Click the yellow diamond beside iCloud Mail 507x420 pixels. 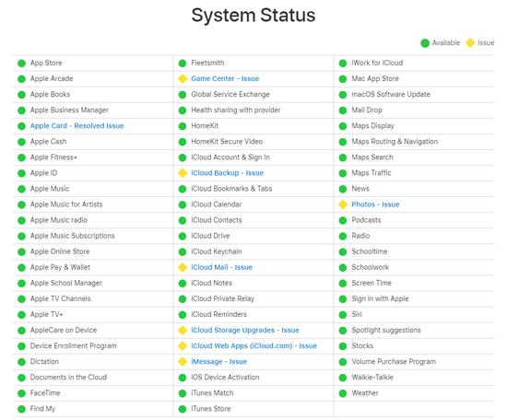point(183,267)
